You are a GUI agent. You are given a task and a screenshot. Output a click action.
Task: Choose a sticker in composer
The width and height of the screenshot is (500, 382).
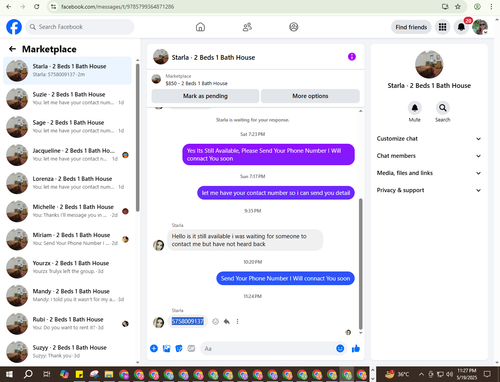[179, 349]
